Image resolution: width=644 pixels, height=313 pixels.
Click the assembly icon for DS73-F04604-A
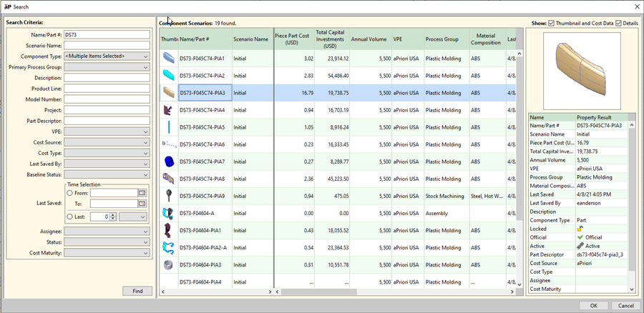(x=168, y=213)
